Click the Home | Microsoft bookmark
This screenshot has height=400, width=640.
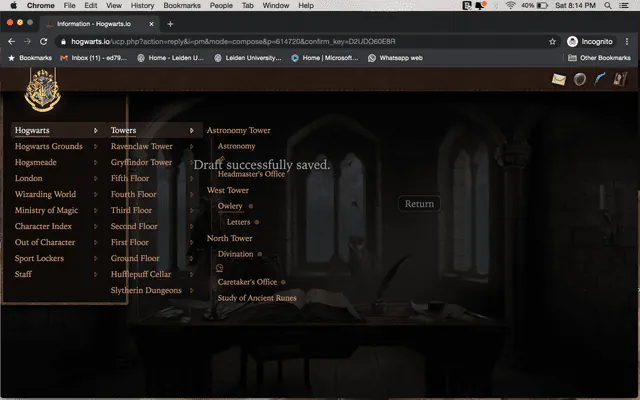tap(324, 58)
